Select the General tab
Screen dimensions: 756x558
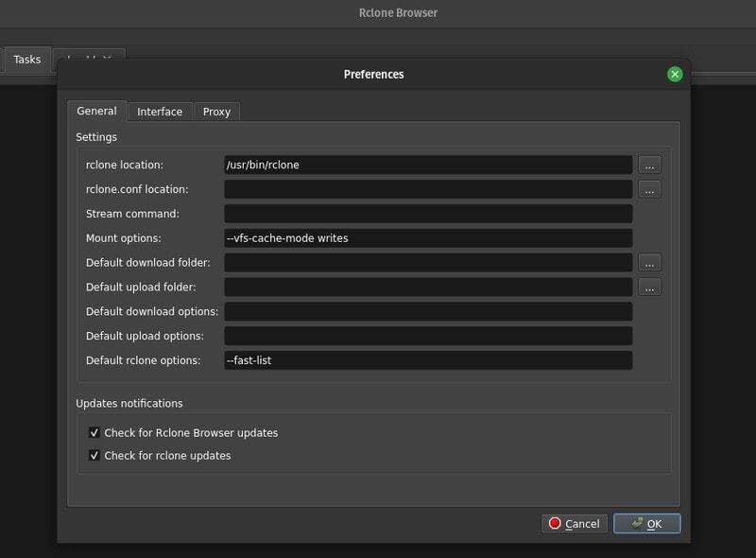pyautogui.click(x=97, y=111)
